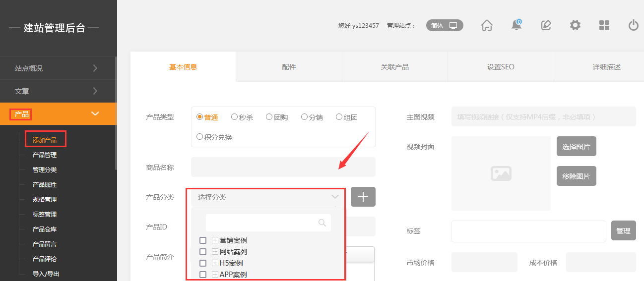This screenshot has width=644, height=281.
Task: Expand the 站点概况 sidebar menu
Action: pyautogui.click(x=58, y=68)
